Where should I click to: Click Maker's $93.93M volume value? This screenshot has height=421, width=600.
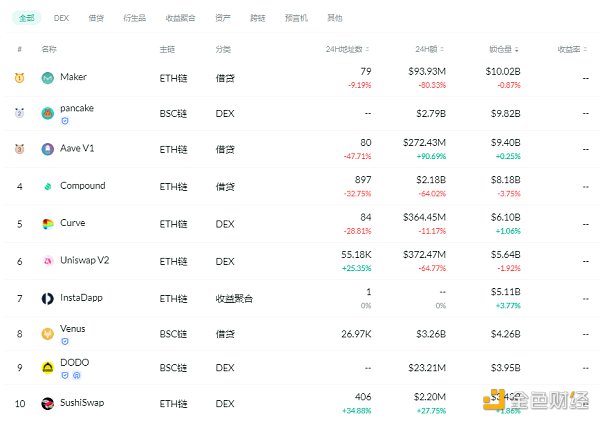click(x=427, y=71)
